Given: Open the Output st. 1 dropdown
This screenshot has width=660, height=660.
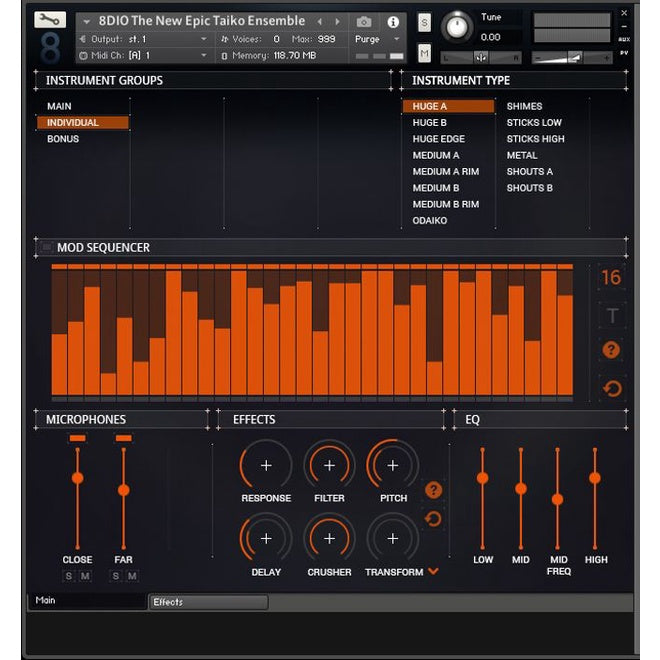Looking at the screenshot, I should [204, 39].
